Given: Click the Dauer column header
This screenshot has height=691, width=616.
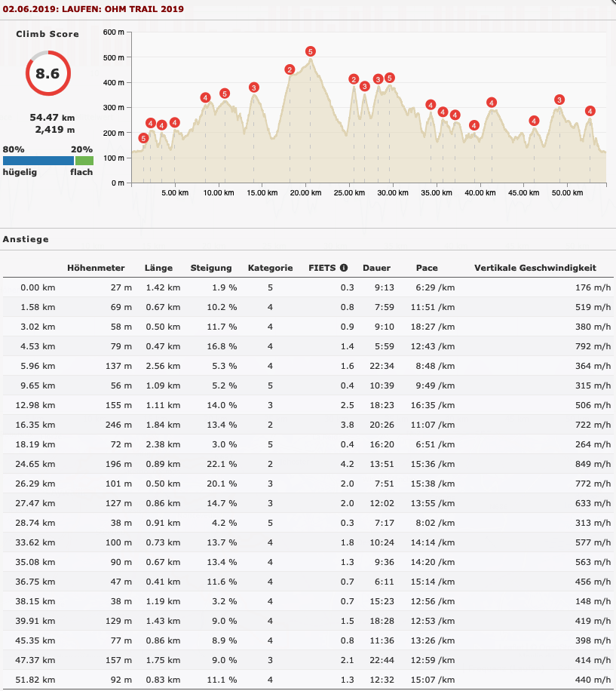Looking at the screenshot, I should tap(376, 268).
